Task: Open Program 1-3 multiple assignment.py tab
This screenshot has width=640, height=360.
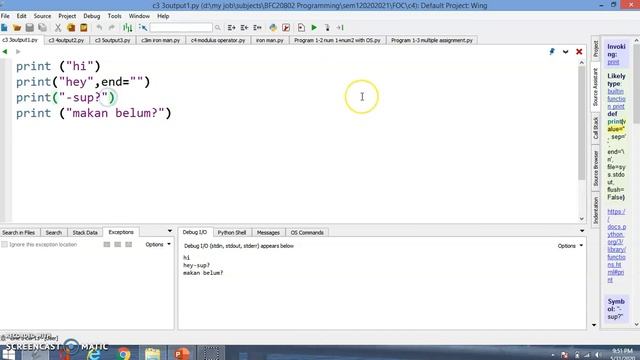Action: pyautogui.click(x=431, y=40)
